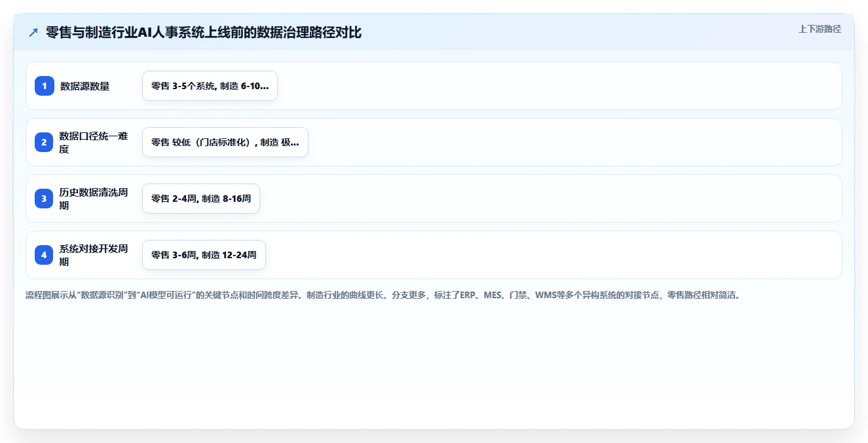Click the step 1 number badge

tap(44, 86)
